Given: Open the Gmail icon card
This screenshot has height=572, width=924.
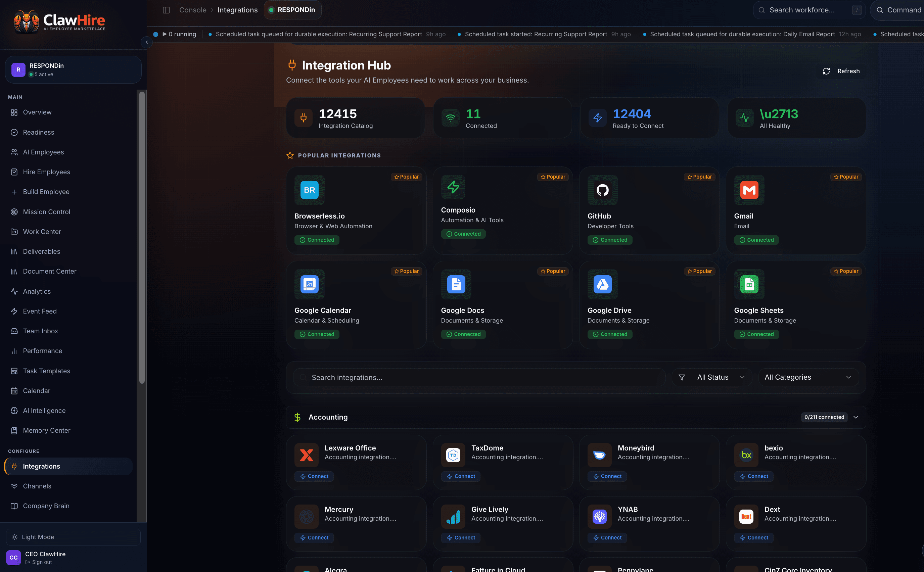Looking at the screenshot, I should 749,190.
